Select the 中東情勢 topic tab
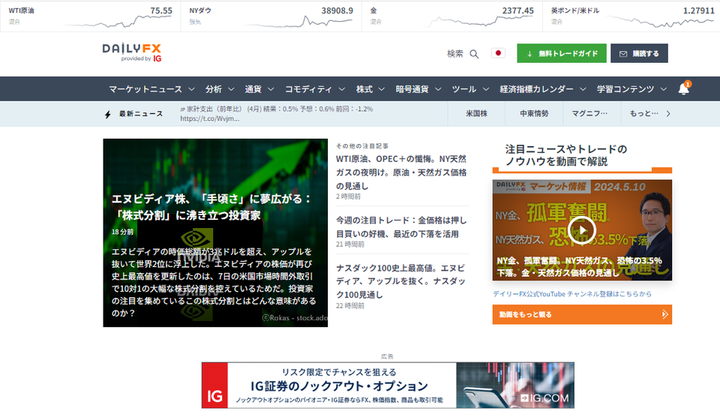This screenshot has width=720, height=420. click(534, 113)
